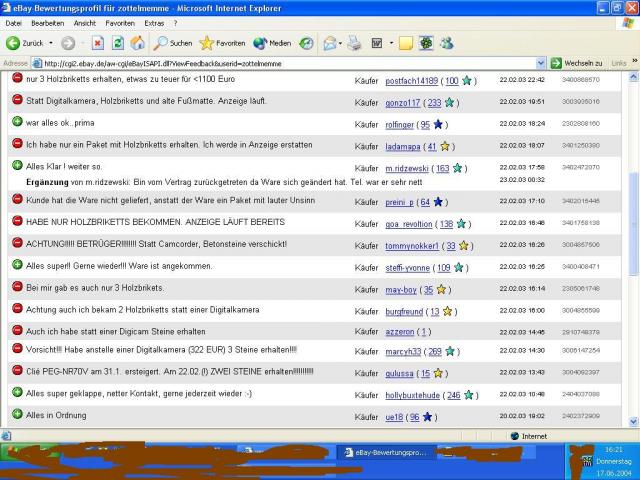Open the Medien toolbar button

[x=272, y=43]
